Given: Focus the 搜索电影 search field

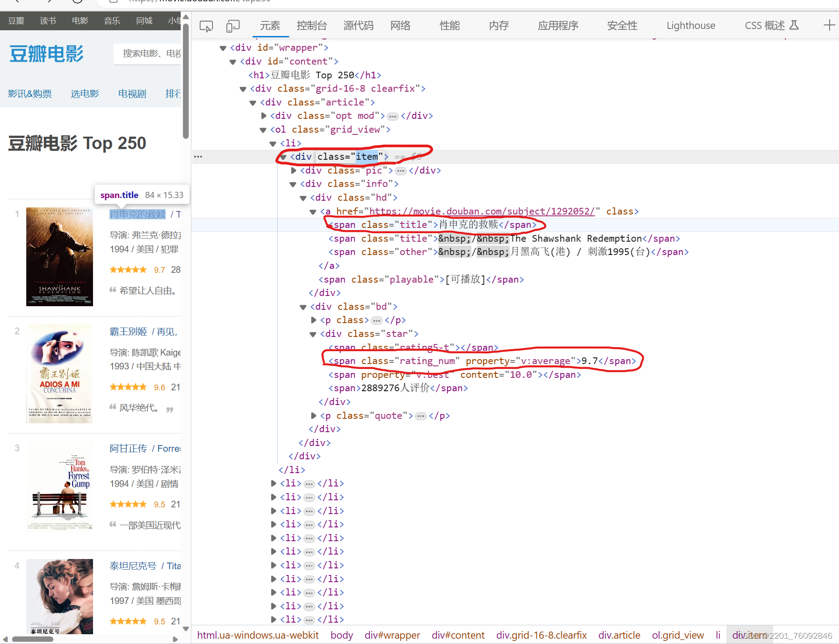Looking at the screenshot, I should 148,54.
